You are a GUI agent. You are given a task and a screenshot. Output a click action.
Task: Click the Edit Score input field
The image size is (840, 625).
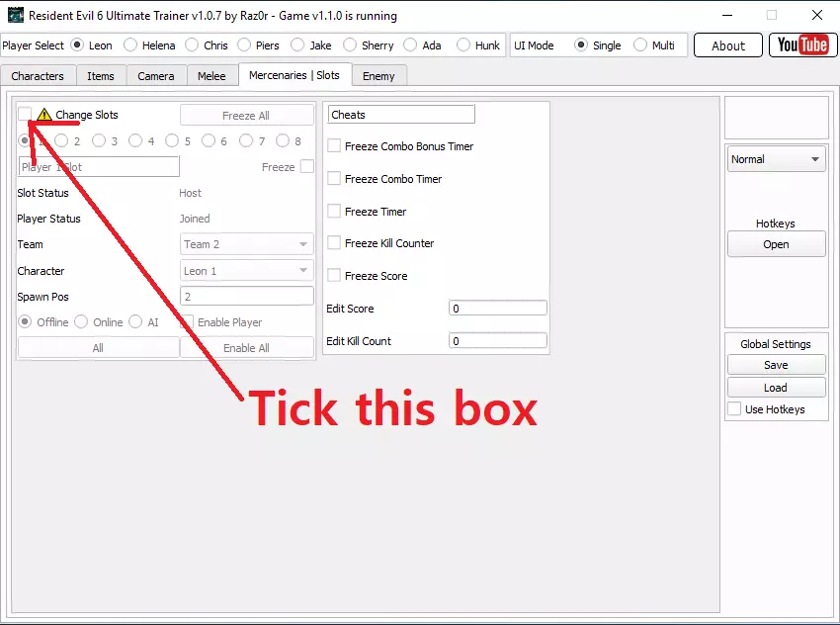tap(498, 309)
